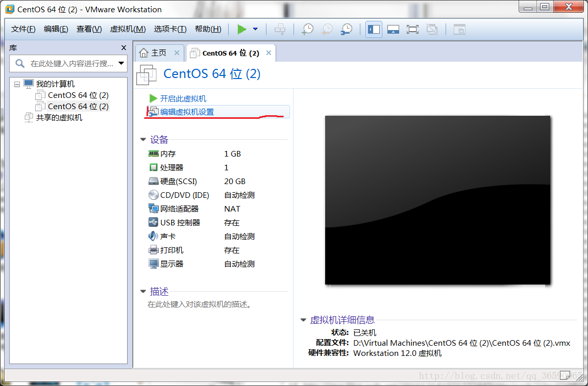The width and height of the screenshot is (588, 386).
Task: Collapse the 描述 section
Action: 143,292
